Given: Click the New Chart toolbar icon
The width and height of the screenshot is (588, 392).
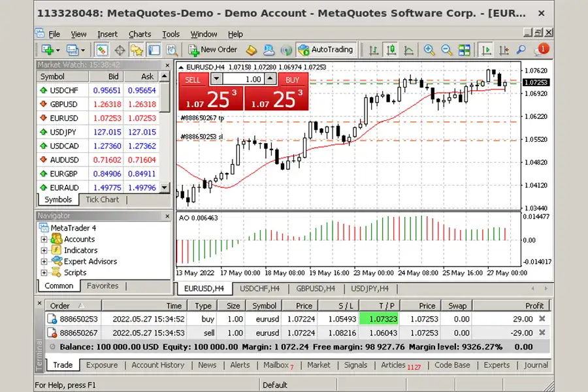Looking at the screenshot, I should coord(48,50).
